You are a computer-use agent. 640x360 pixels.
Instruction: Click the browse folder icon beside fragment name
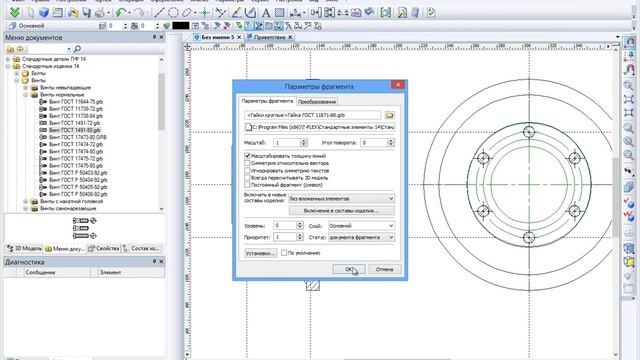point(390,115)
